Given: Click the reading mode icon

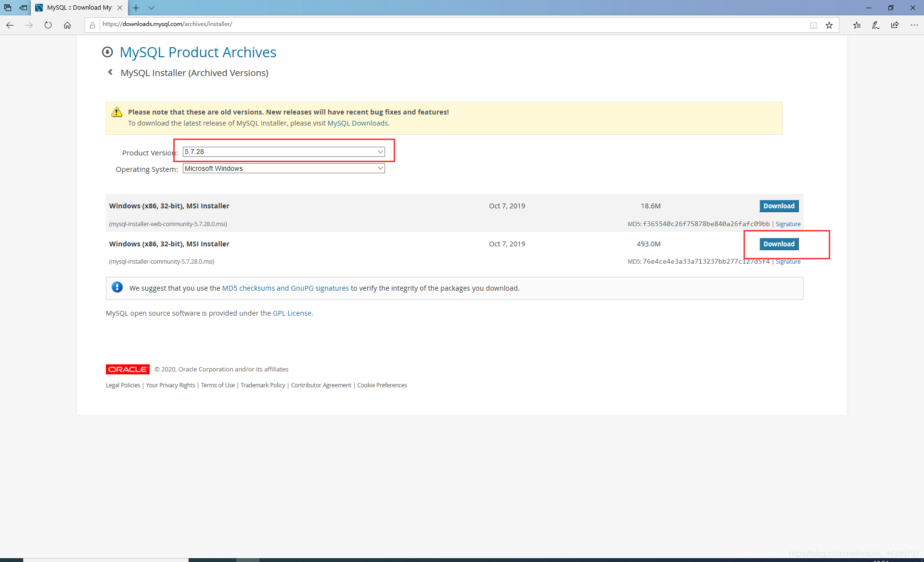Looking at the screenshot, I should (814, 25).
